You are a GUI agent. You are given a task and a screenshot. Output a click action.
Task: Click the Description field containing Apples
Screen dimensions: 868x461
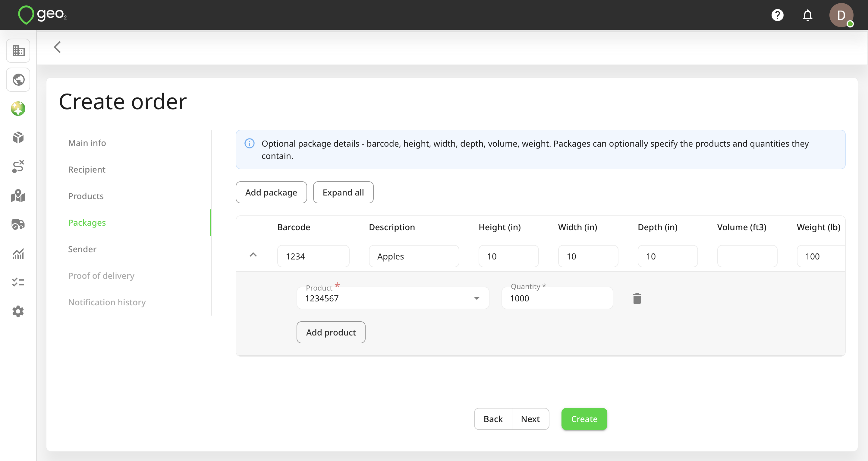click(x=414, y=256)
